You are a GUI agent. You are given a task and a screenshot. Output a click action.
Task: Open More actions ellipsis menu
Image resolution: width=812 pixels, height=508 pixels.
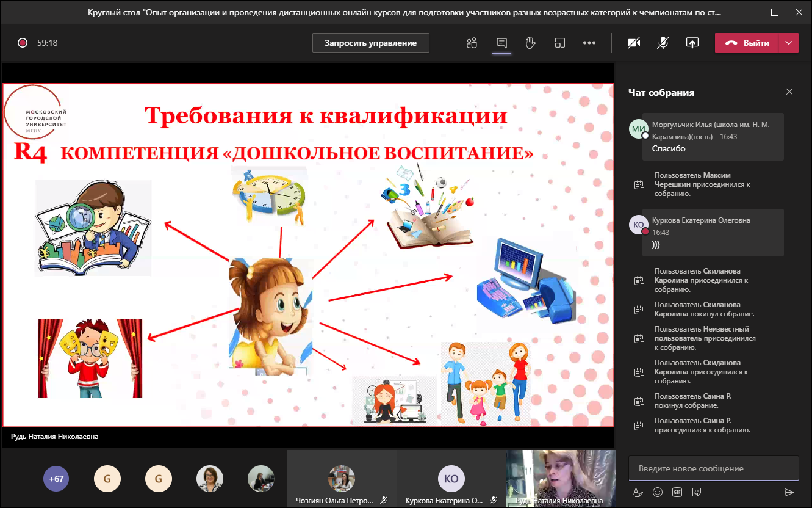click(589, 43)
